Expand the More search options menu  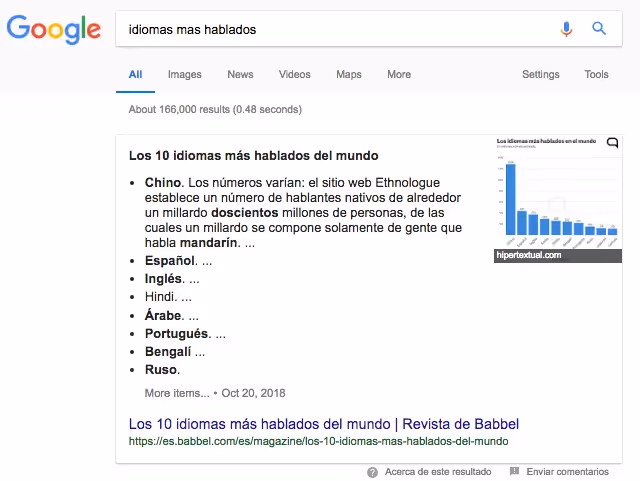pos(399,74)
